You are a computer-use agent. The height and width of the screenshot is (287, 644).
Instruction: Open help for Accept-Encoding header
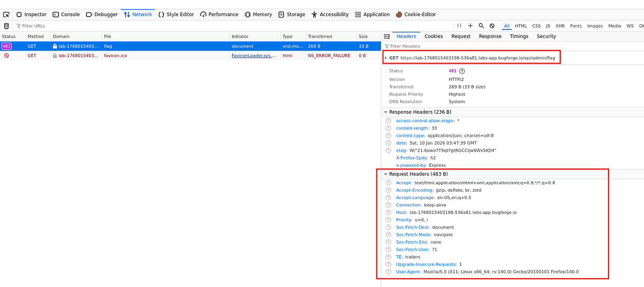click(x=388, y=190)
